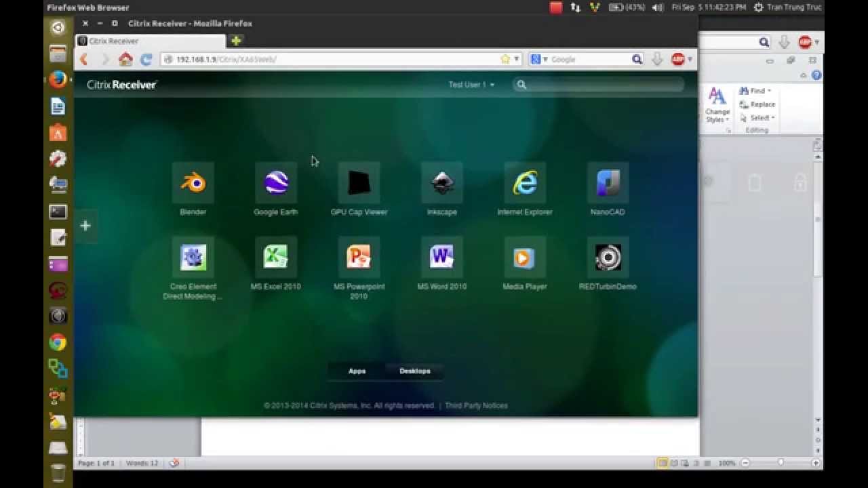Screen dimensions: 868x488
Task: Click the proofing icon in Word status bar
Action: coord(174,463)
